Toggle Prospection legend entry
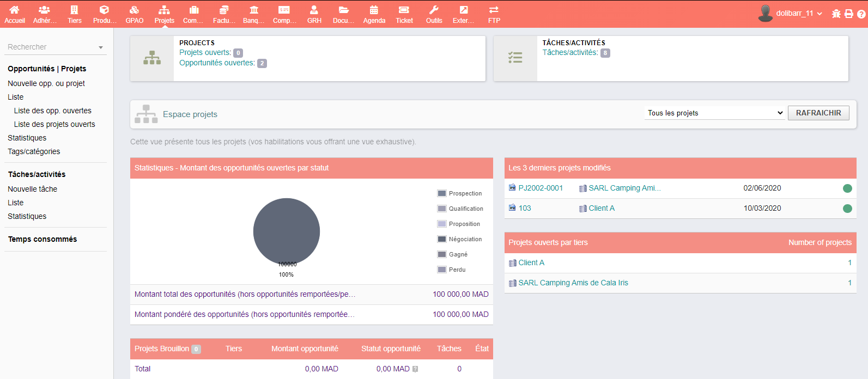 point(460,193)
